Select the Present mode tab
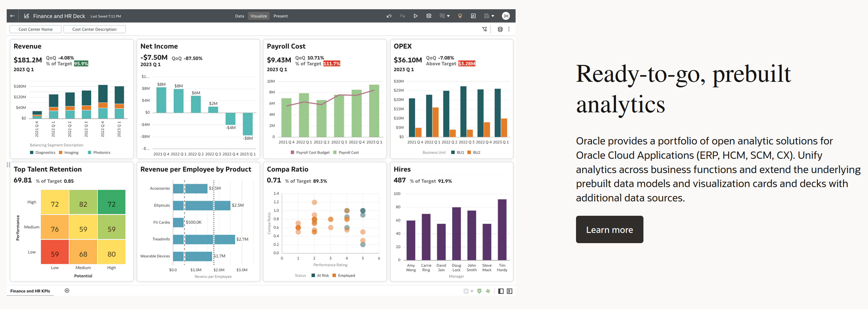This screenshot has width=868, height=309. pos(280,16)
